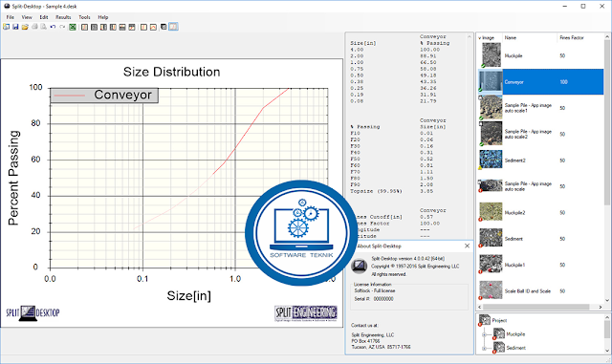Click the Undo arrow icon

click(53, 27)
